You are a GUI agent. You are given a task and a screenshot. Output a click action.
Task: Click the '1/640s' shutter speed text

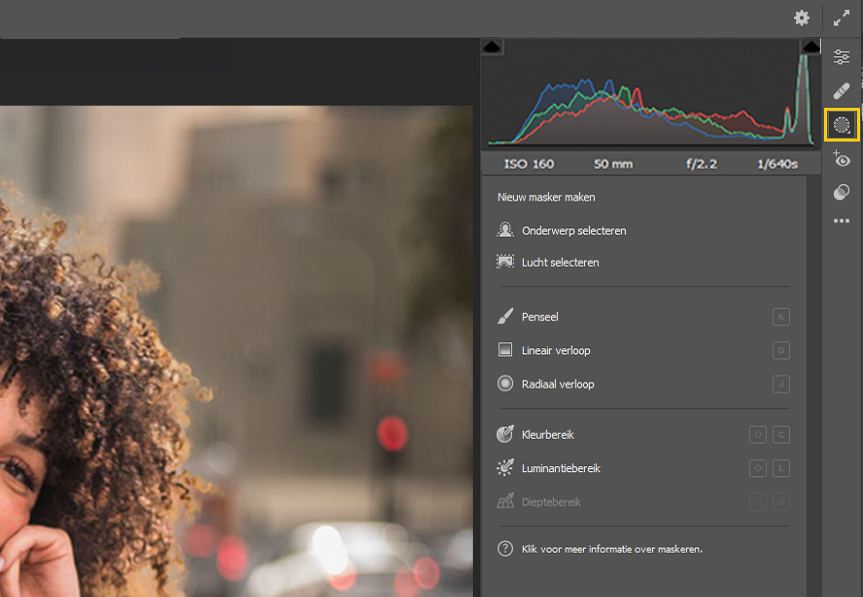pyautogui.click(x=777, y=164)
